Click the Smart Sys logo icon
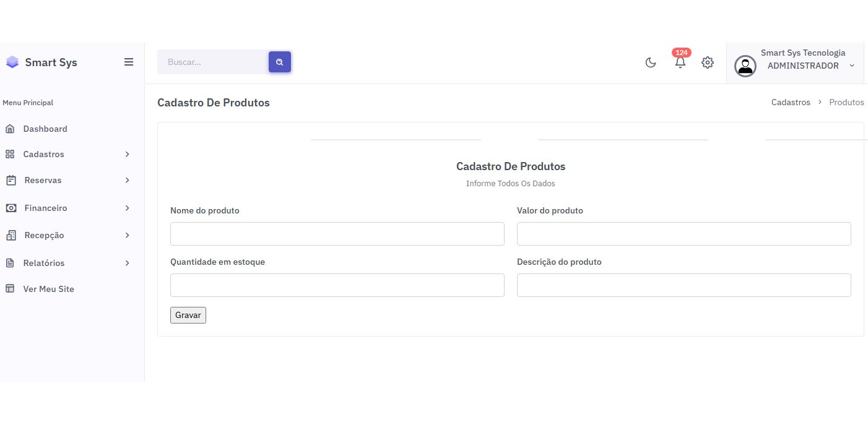 (x=12, y=62)
